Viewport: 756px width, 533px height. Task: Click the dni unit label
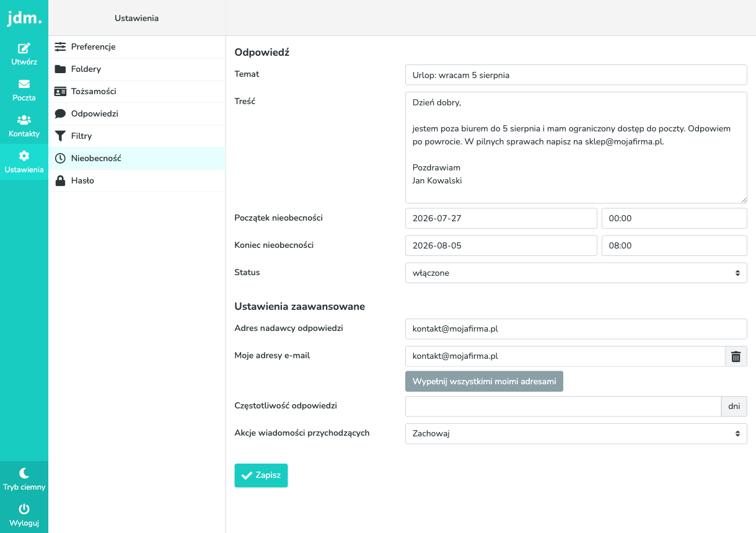734,407
